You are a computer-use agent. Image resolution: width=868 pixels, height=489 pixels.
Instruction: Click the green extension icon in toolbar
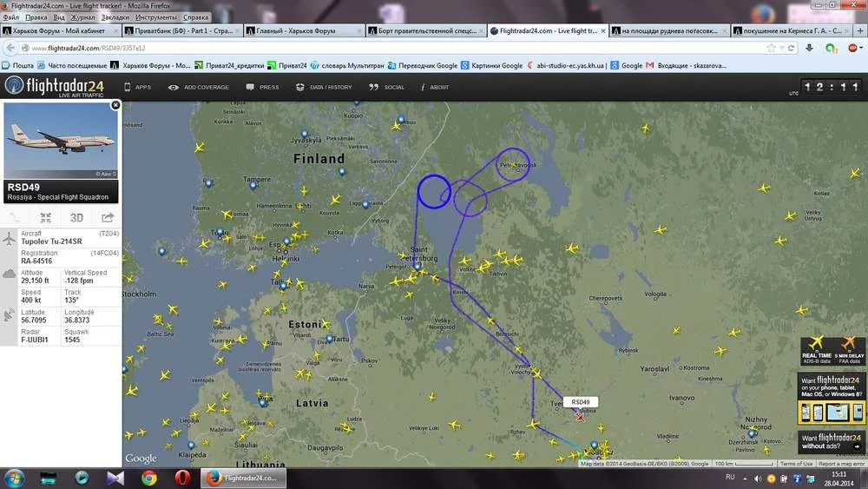tap(831, 48)
